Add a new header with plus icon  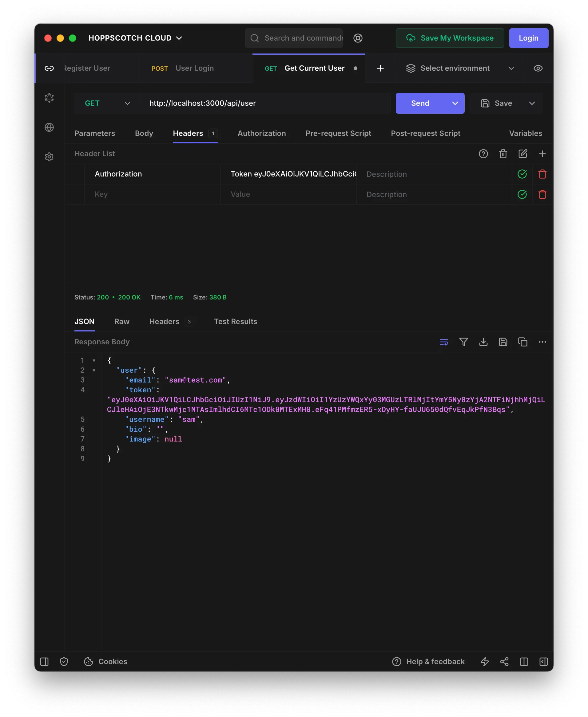coord(542,154)
